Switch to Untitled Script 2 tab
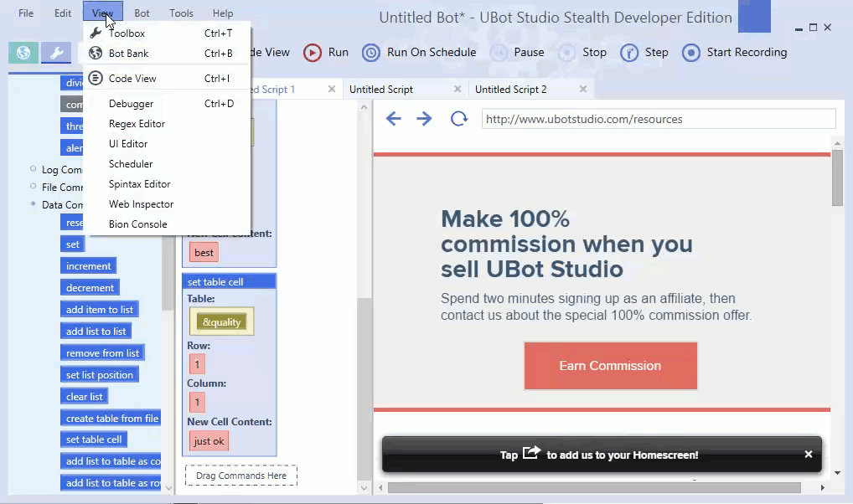This screenshot has height=504, width=853. pyautogui.click(x=511, y=90)
